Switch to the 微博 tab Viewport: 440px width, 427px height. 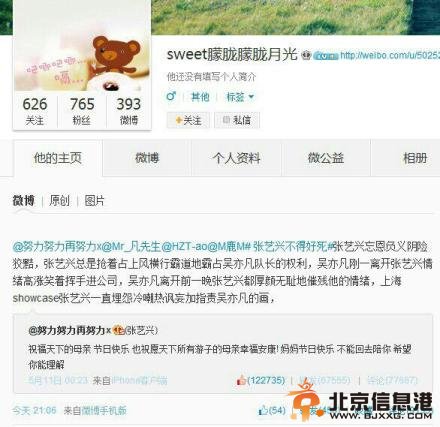(x=147, y=158)
